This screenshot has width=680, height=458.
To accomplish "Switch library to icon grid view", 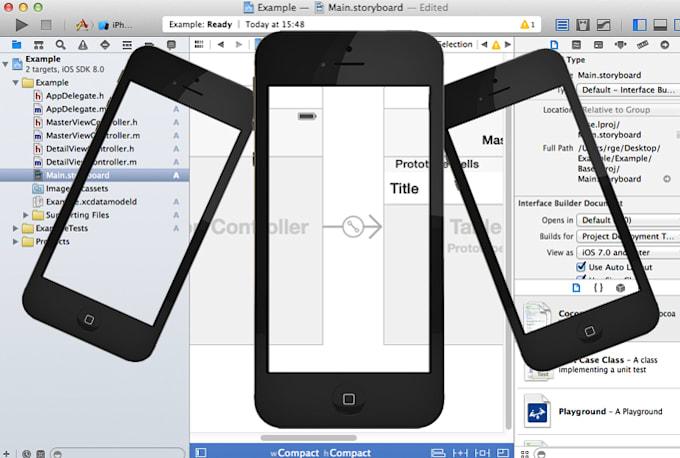I will (x=525, y=454).
